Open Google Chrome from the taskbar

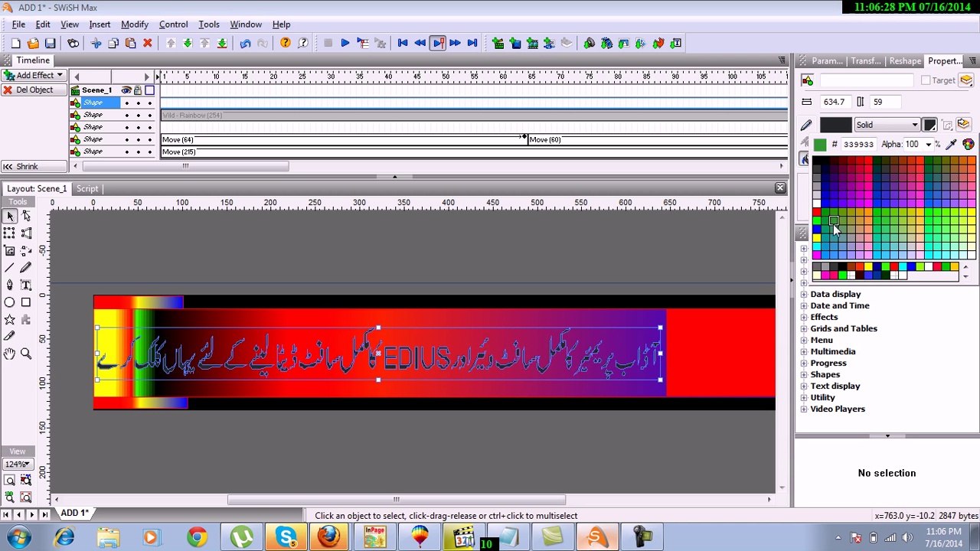pyautogui.click(x=197, y=538)
